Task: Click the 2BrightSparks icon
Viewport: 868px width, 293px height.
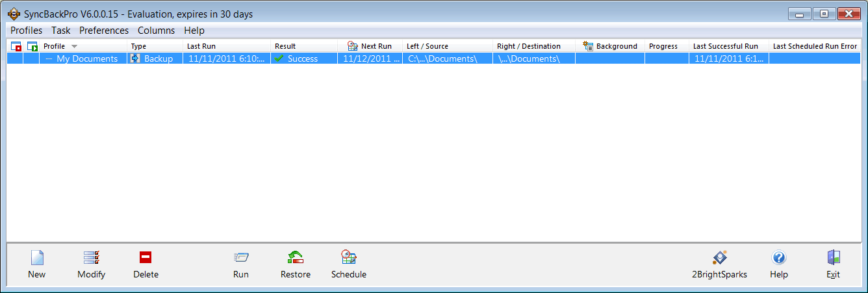Action: [719, 258]
